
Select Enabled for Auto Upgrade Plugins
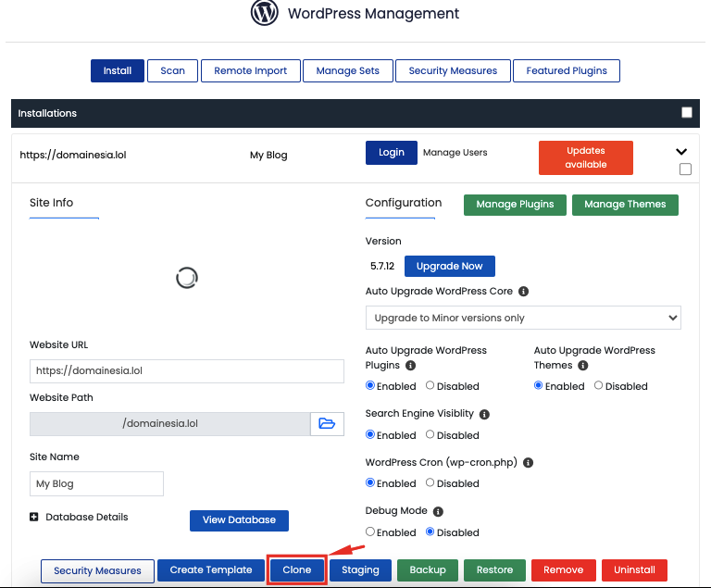(370, 385)
